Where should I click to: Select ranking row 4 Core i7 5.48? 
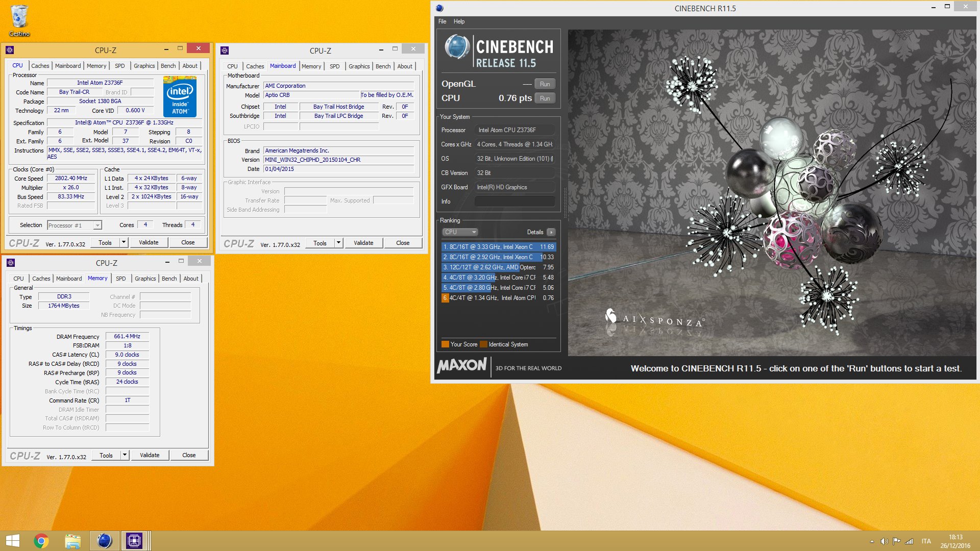pyautogui.click(x=498, y=278)
